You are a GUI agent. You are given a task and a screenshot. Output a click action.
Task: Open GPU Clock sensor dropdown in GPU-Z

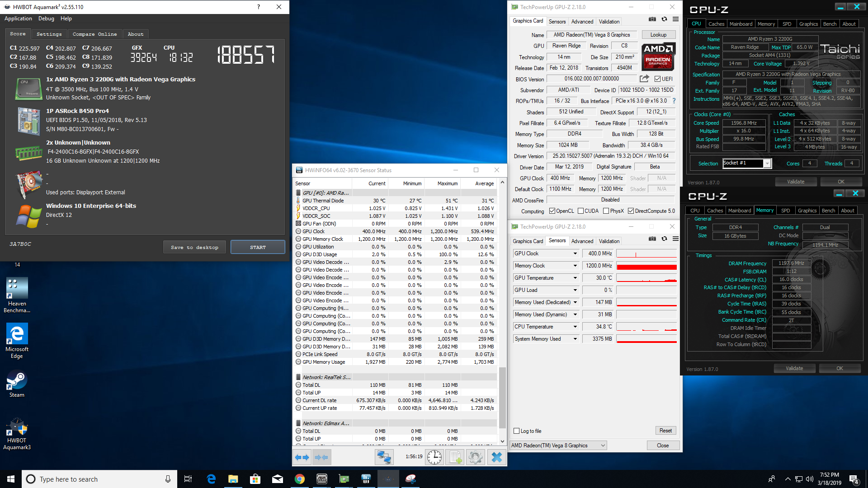(x=575, y=253)
